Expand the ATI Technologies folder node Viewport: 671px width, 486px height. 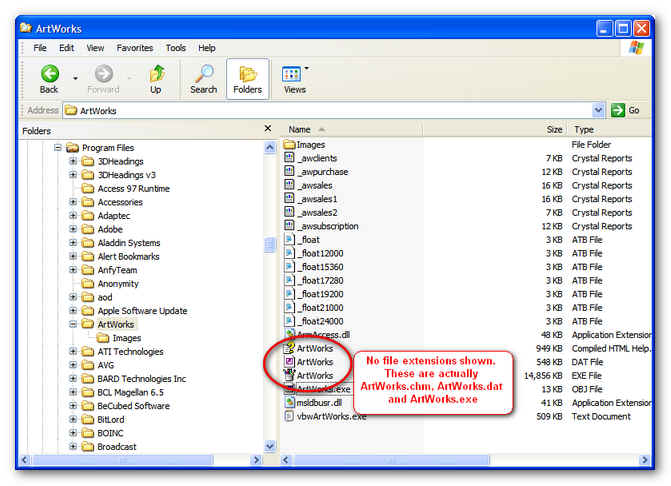73,351
